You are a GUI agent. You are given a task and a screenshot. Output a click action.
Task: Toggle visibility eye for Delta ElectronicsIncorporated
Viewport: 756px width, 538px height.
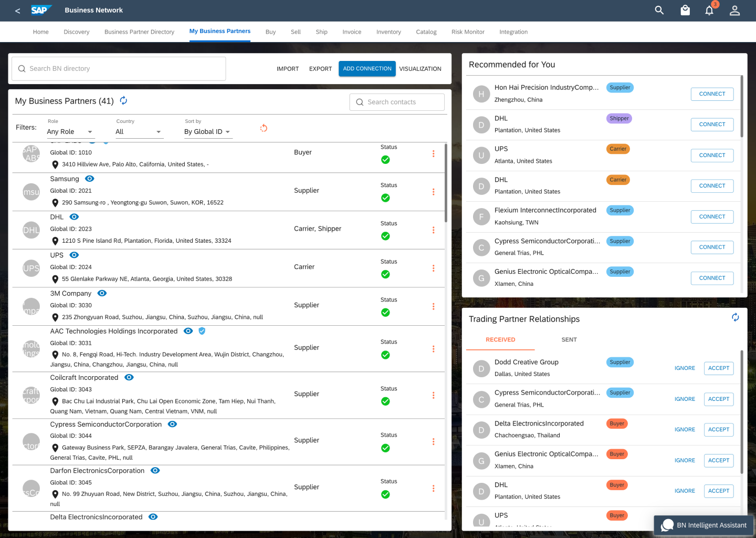[153, 517]
